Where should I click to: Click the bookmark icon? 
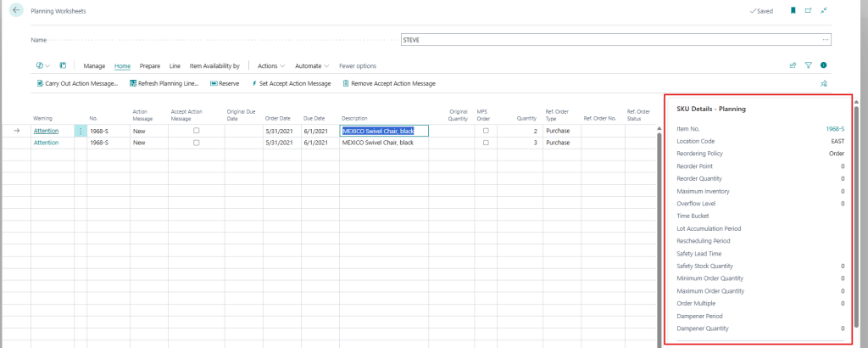click(x=793, y=11)
